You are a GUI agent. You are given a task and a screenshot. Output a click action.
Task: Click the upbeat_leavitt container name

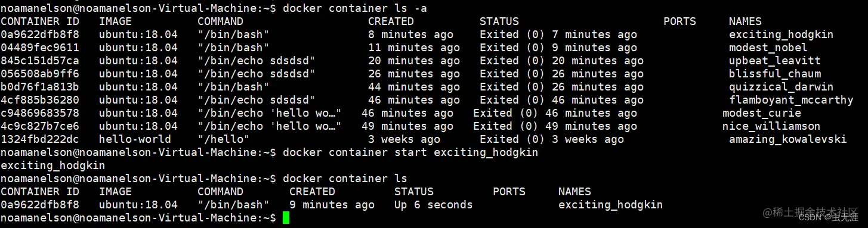pos(774,61)
